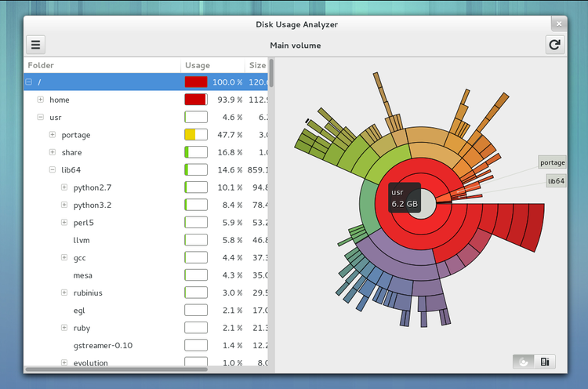Click the reload/rescan button
This screenshot has width=588, height=389.
(x=555, y=45)
